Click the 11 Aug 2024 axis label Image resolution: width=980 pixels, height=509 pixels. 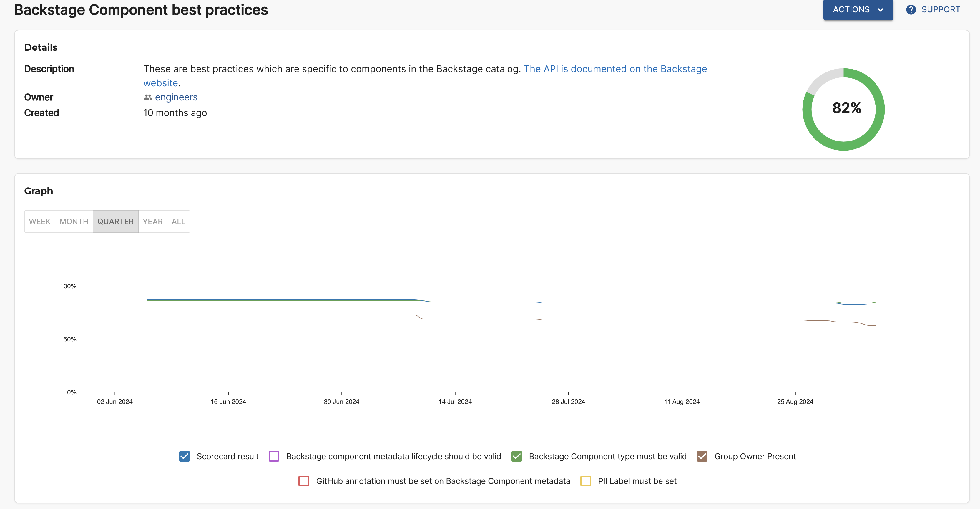pos(682,402)
